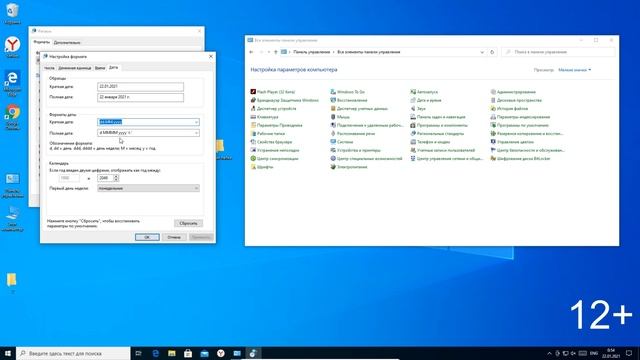Refresh the Control Panel window
Image resolution: width=640 pixels, height=360 pixels.
pos(492,52)
